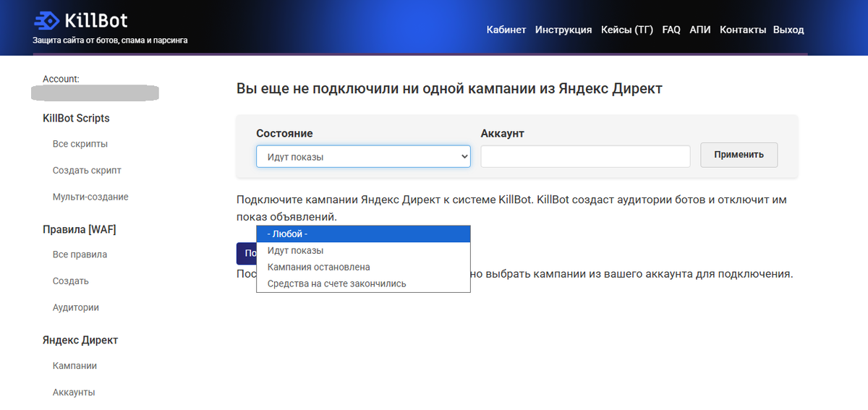Open Мульти-создание in sidebar
Screen dimensions: 868x410
90,197
